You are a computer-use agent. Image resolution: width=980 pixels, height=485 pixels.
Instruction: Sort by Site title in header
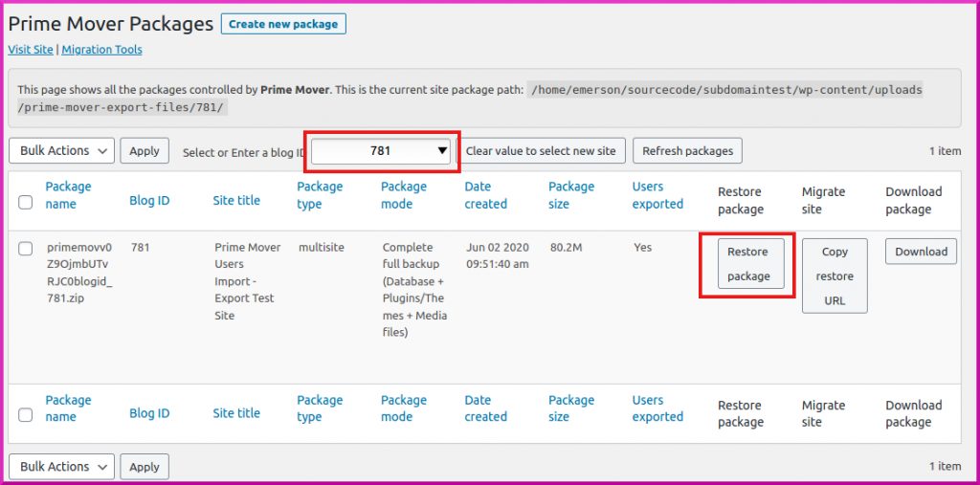tap(236, 201)
